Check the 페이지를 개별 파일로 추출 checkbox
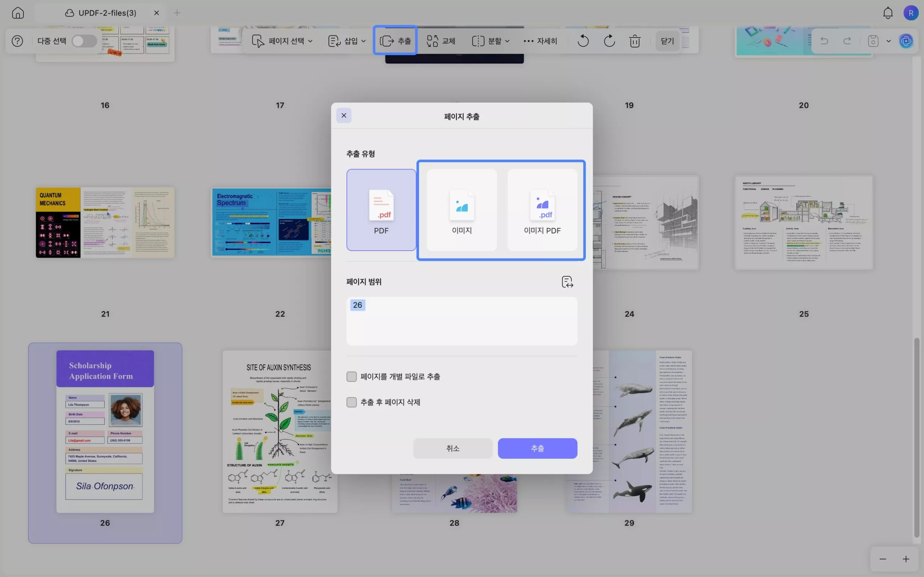The image size is (924, 577). coord(351,376)
